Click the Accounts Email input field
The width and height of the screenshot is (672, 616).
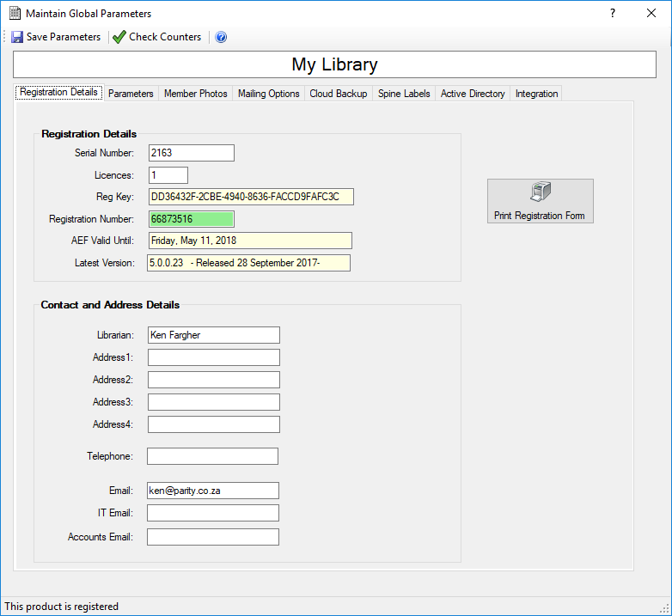(x=213, y=537)
